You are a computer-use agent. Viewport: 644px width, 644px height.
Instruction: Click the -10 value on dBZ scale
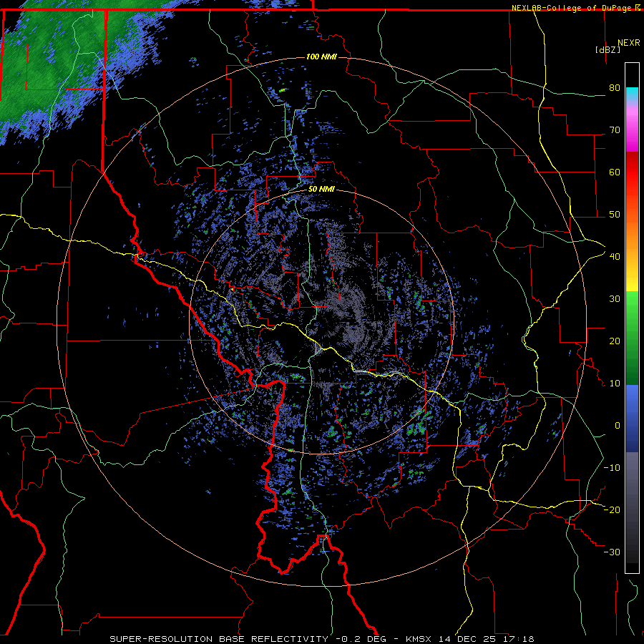pos(612,467)
